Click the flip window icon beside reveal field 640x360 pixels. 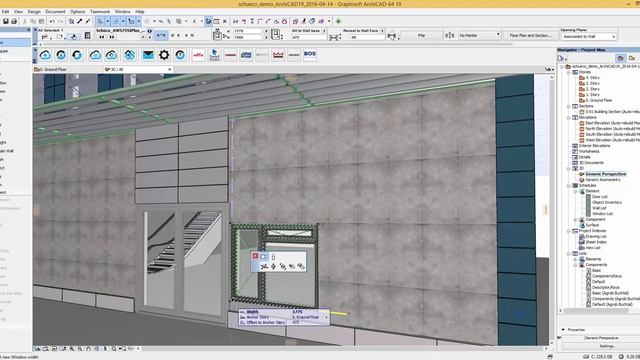(x=392, y=36)
